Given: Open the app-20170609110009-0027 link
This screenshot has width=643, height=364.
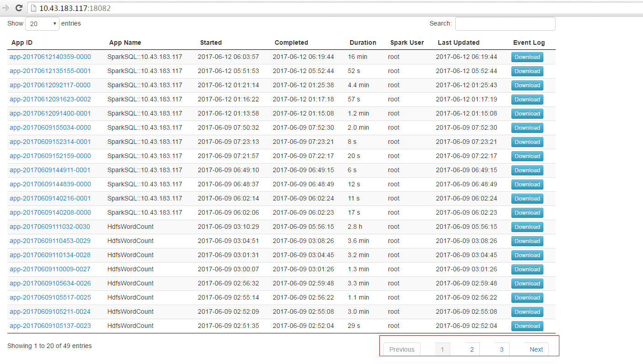Looking at the screenshot, I should click(50, 269).
